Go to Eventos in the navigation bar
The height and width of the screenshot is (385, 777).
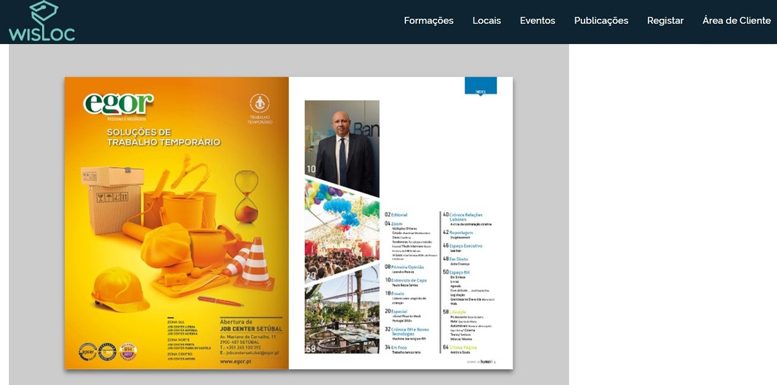pyautogui.click(x=538, y=21)
